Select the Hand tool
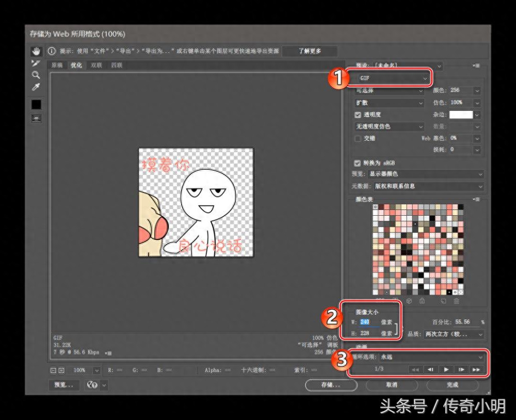Image resolution: width=516 pixels, height=420 pixels. (x=36, y=51)
